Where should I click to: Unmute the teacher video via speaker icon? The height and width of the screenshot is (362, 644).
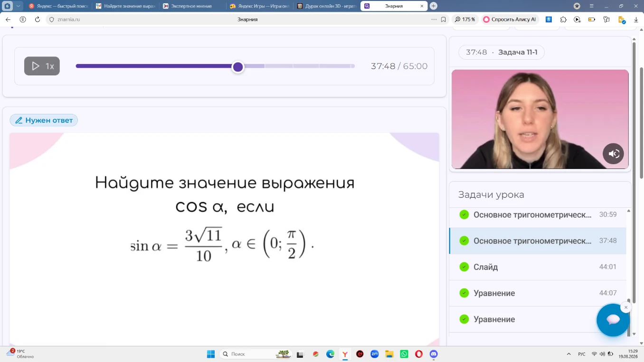(613, 154)
